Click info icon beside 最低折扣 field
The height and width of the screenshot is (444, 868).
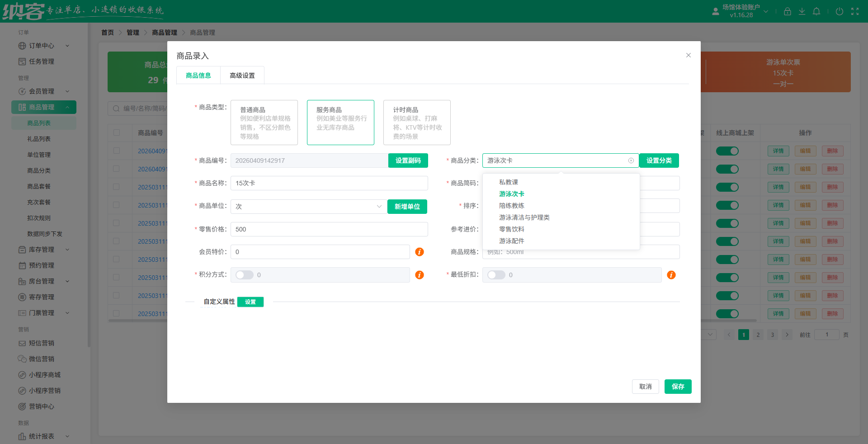pyautogui.click(x=671, y=275)
